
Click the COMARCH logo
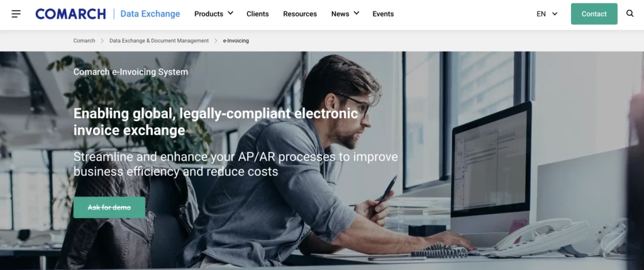pos(70,14)
